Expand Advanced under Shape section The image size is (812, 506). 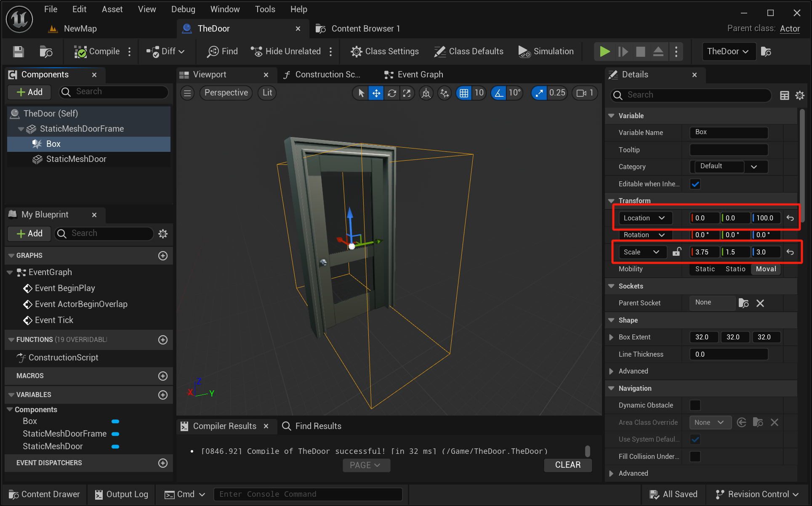coord(612,371)
